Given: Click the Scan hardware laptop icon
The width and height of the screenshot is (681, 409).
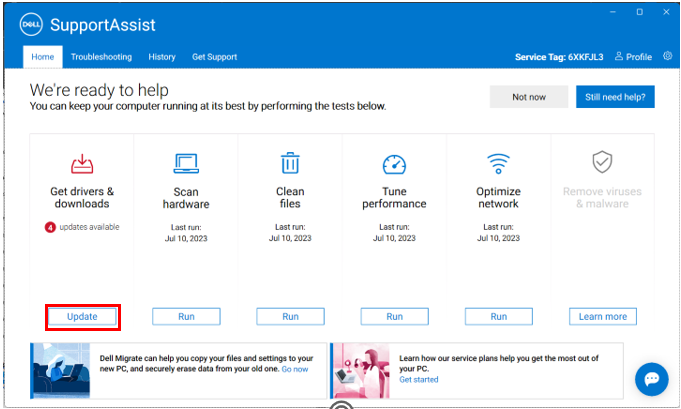Looking at the screenshot, I should coord(186,163).
